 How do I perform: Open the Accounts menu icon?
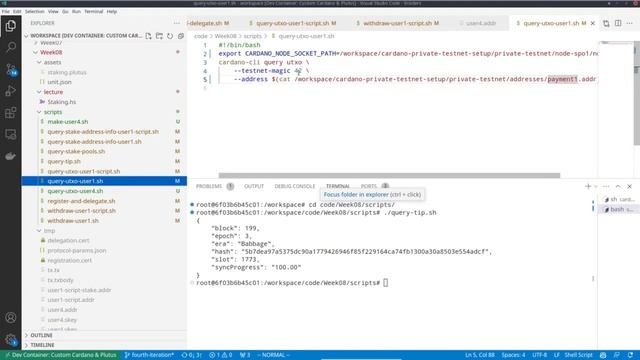(x=11, y=318)
